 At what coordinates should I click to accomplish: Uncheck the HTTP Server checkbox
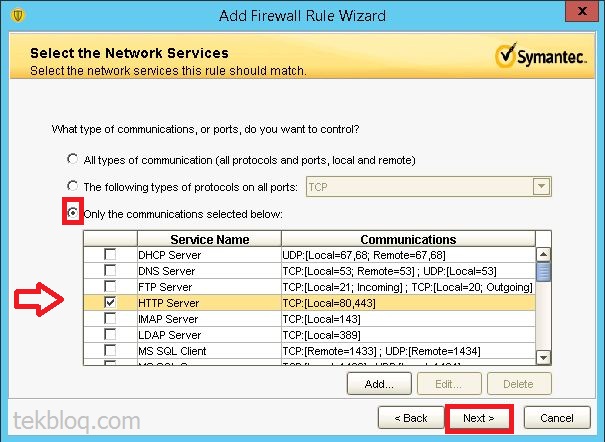pos(110,302)
